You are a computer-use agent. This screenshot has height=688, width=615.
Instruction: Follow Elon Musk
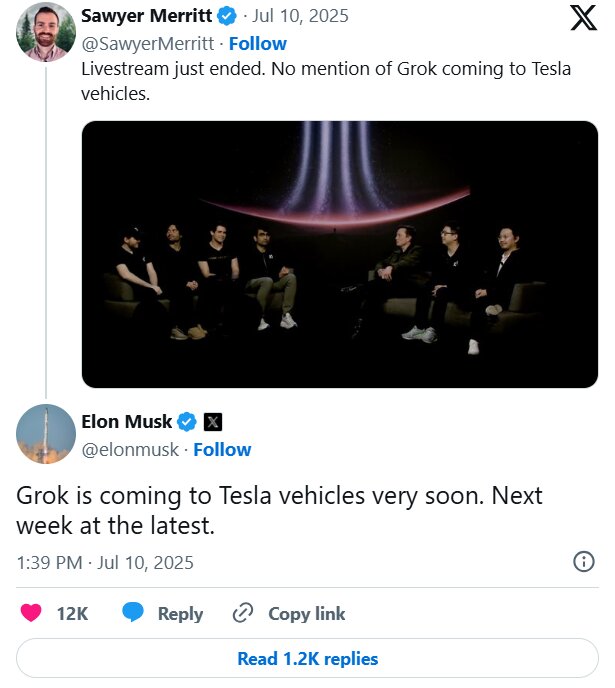point(222,449)
